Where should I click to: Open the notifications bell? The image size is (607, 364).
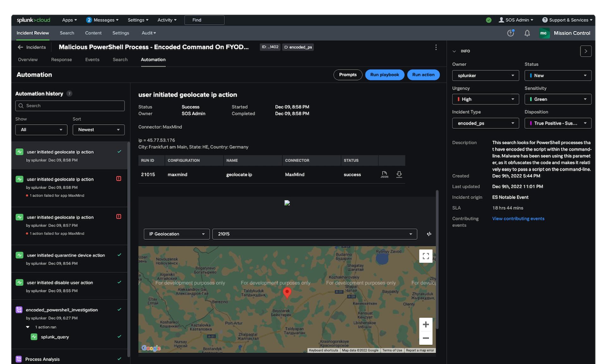(x=527, y=33)
